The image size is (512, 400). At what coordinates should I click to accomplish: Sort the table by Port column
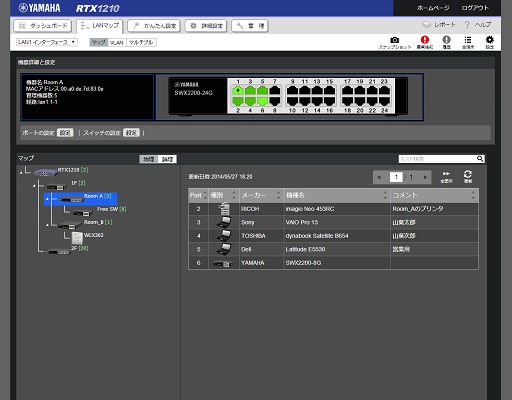click(198, 195)
